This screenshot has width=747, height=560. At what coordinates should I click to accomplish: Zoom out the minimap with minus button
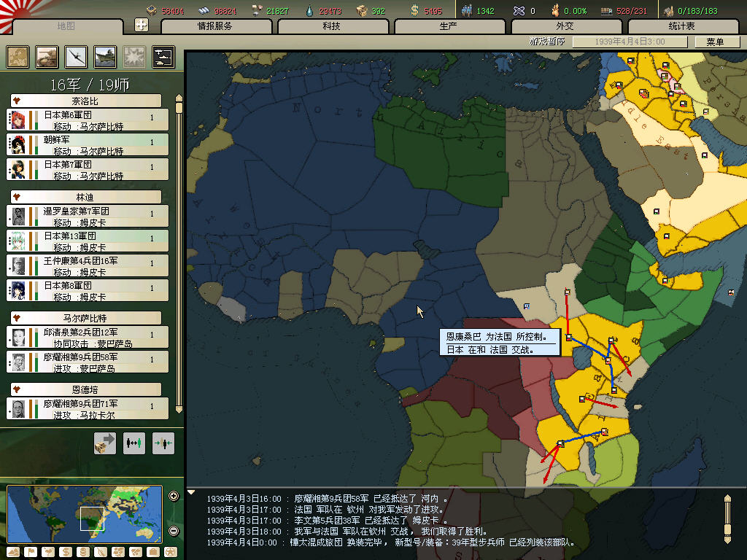[174, 531]
